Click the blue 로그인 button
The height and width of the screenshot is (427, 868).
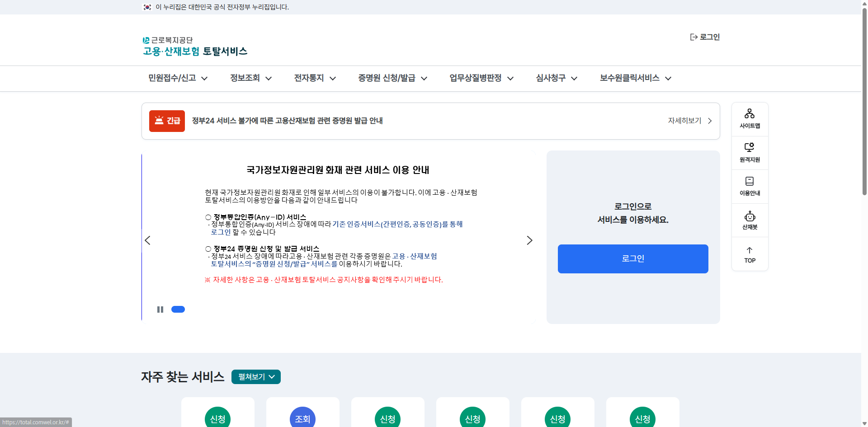632,258
